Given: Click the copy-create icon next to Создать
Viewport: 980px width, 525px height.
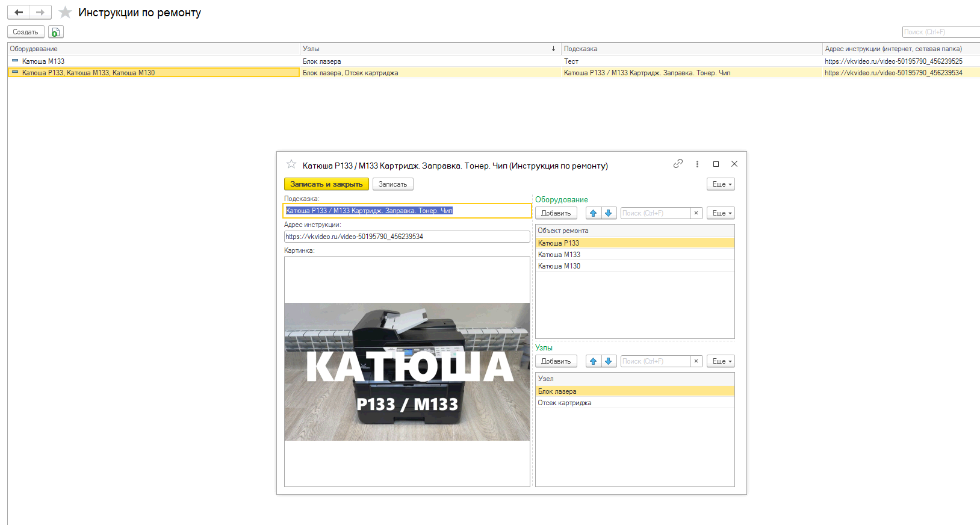Looking at the screenshot, I should click(55, 32).
